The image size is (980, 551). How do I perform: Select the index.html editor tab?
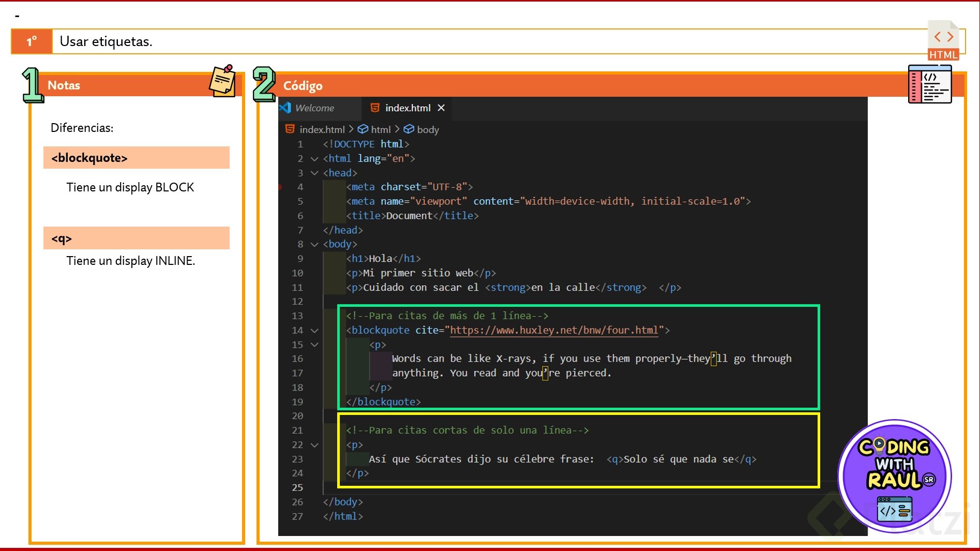click(x=408, y=108)
